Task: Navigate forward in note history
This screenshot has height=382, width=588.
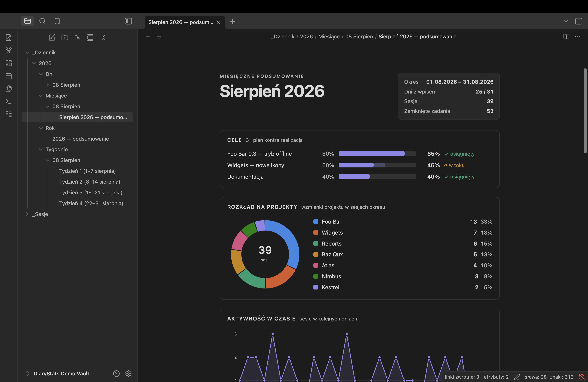Action: pos(159,37)
